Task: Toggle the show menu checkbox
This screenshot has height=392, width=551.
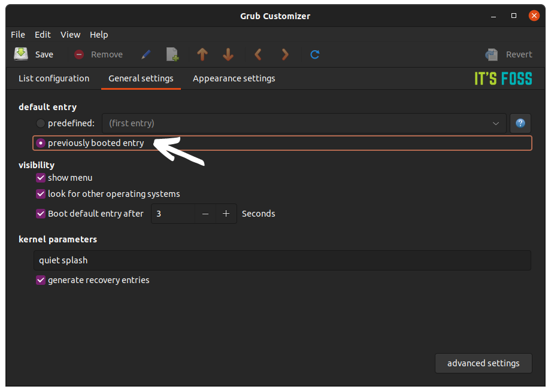Action: click(40, 178)
